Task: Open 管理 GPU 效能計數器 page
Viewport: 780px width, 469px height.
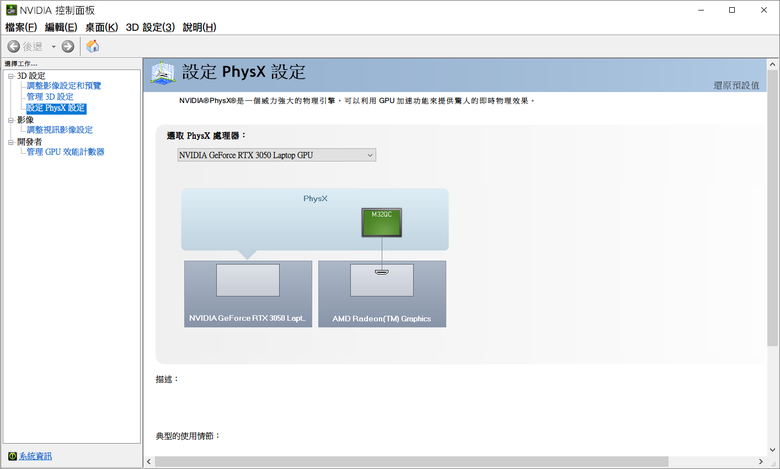Action: [65, 152]
